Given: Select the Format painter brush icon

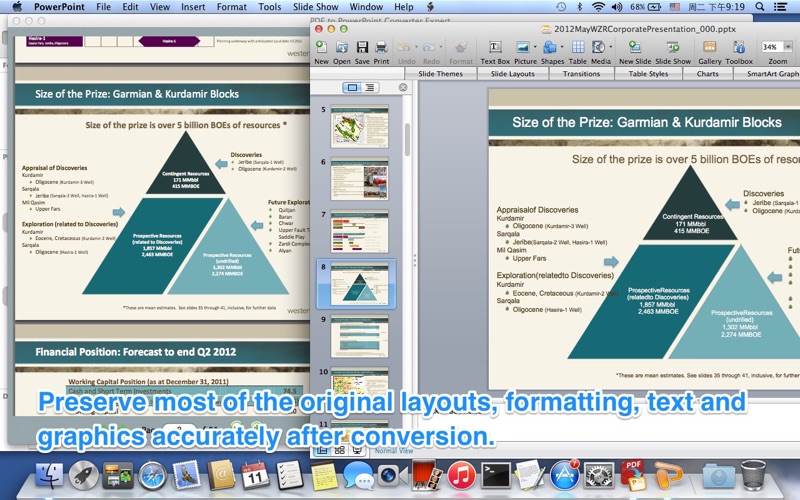Looking at the screenshot, I should (x=461, y=48).
